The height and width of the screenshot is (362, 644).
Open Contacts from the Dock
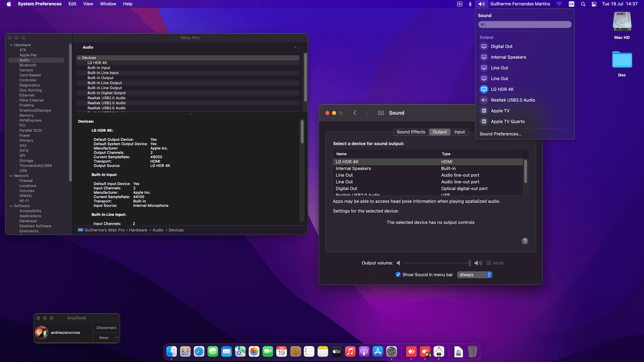coord(295,351)
